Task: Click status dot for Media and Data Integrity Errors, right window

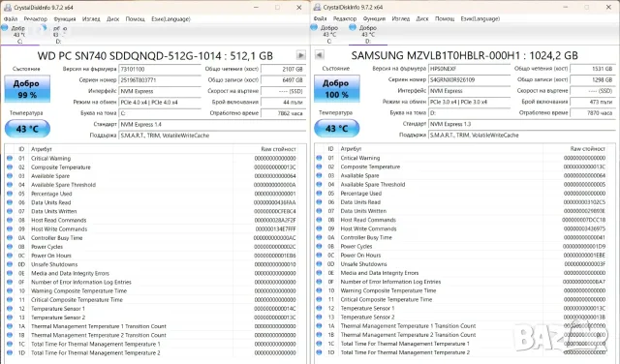Action: 319,273
